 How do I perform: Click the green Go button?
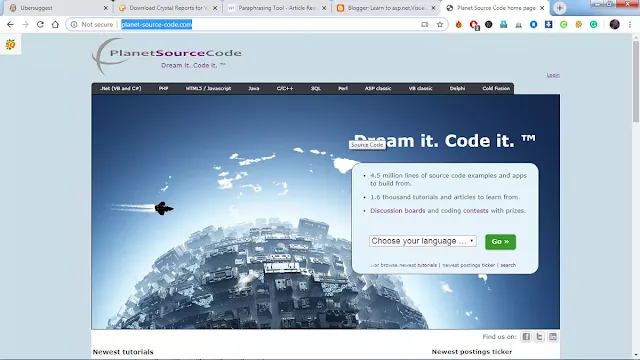pyautogui.click(x=500, y=242)
